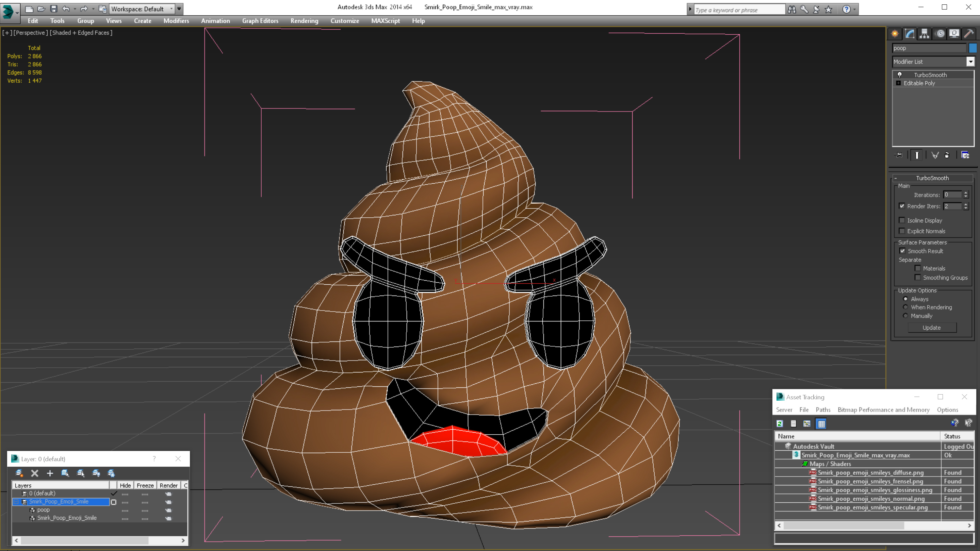Screen dimensions: 980x551
Task: Collapse the TurboSmooth rollout header
Action: pos(932,178)
